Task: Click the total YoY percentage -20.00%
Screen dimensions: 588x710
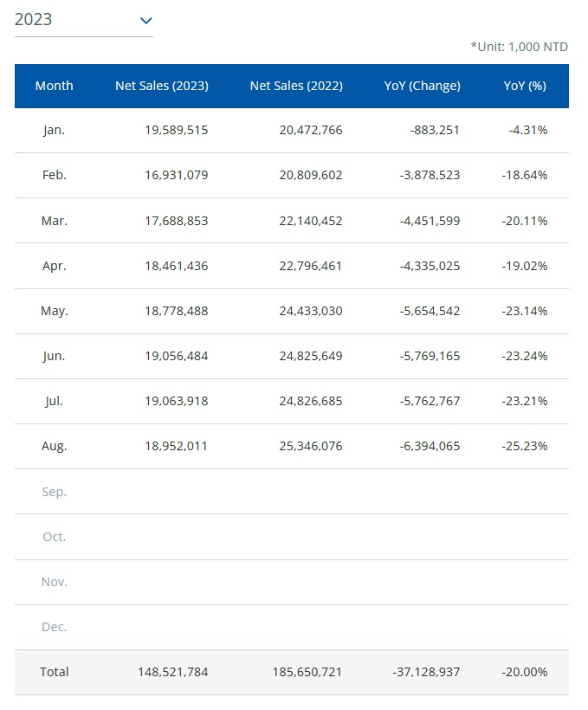Action: point(525,672)
